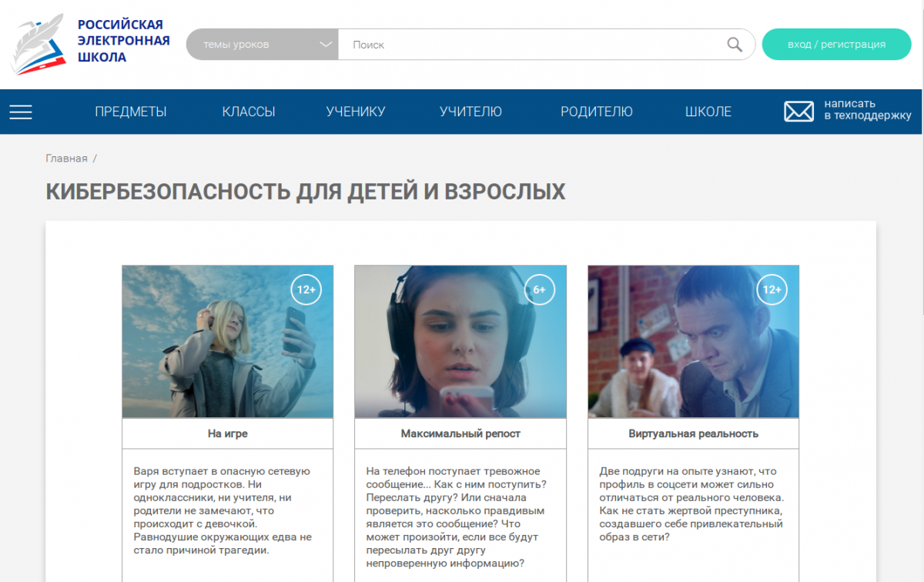Click the envelope tech support icon
This screenshot has height=582, width=924.
798,112
